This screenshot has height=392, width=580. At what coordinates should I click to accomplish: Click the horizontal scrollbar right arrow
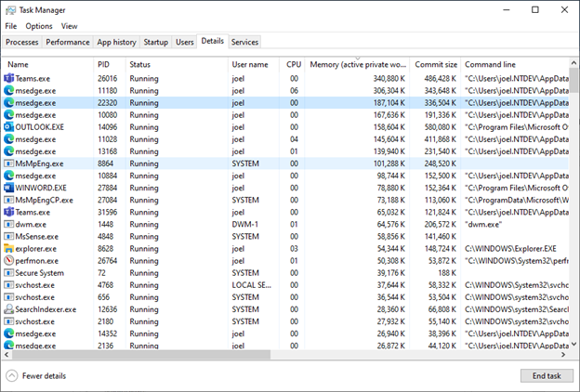563,355
